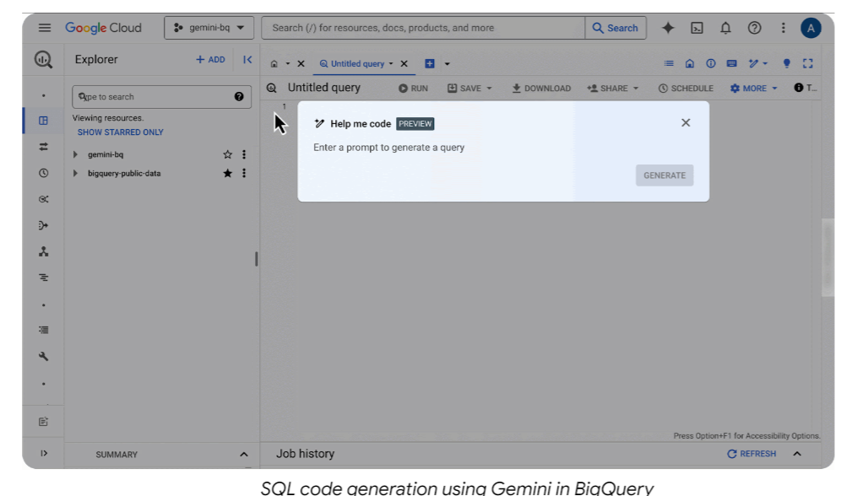Viewport: 868px width, 496px height.
Task: Open the Google Cloud main navigation menu
Action: coord(44,28)
